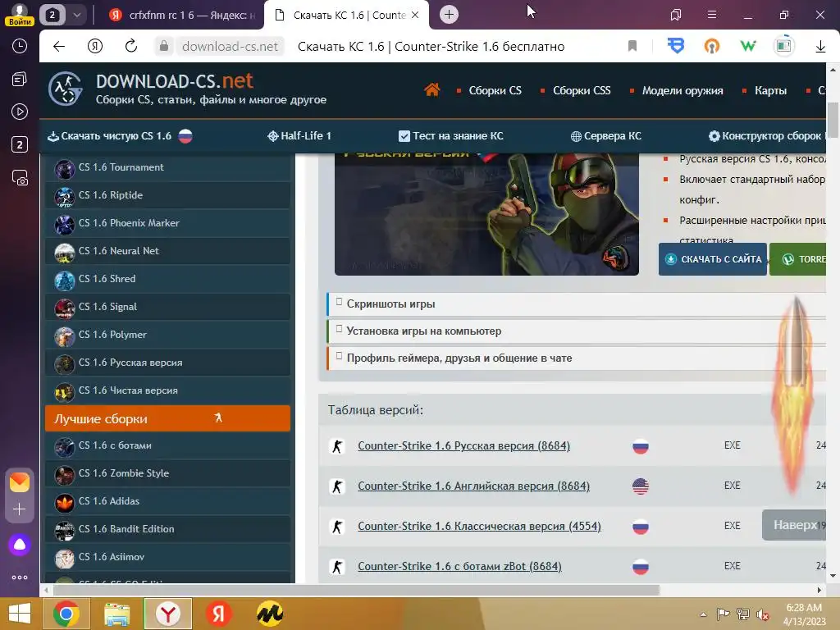The image size is (840, 630).
Task: Click the plus add-service icon in sidebar
Action: coord(20,509)
